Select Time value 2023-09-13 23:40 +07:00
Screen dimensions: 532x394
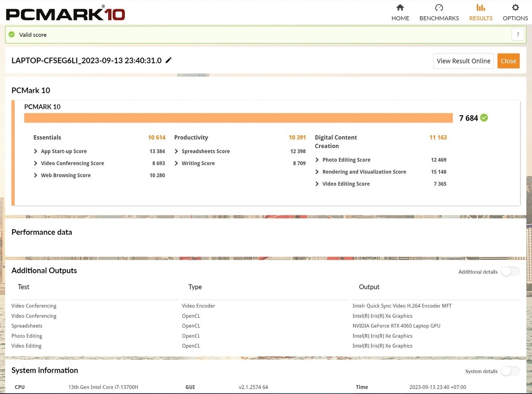438,387
